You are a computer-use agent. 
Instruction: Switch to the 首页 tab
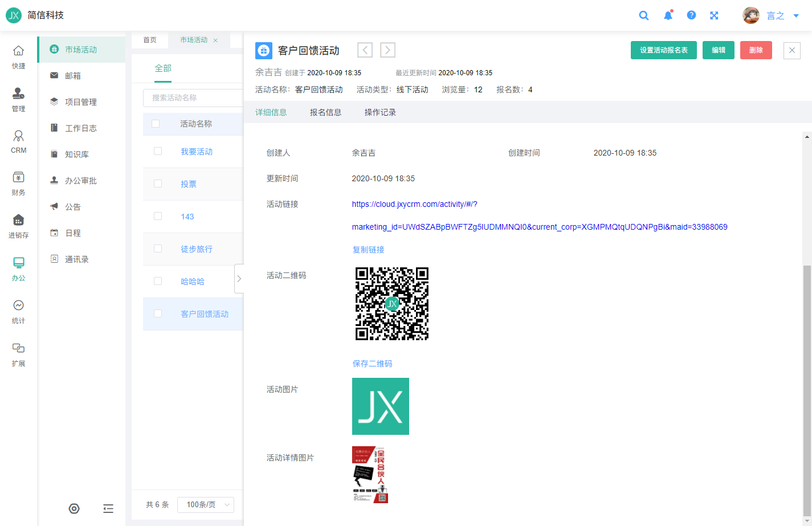pyautogui.click(x=150, y=40)
